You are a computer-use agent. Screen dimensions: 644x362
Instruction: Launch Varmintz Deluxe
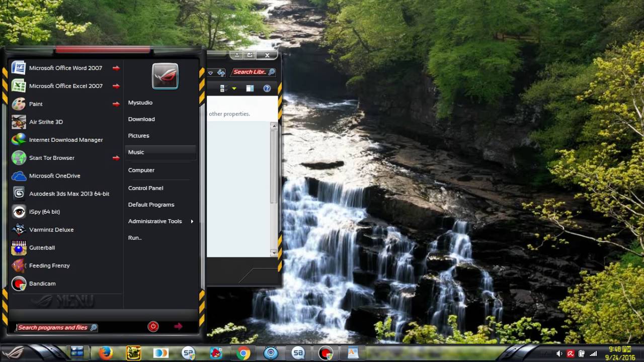(x=65, y=230)
